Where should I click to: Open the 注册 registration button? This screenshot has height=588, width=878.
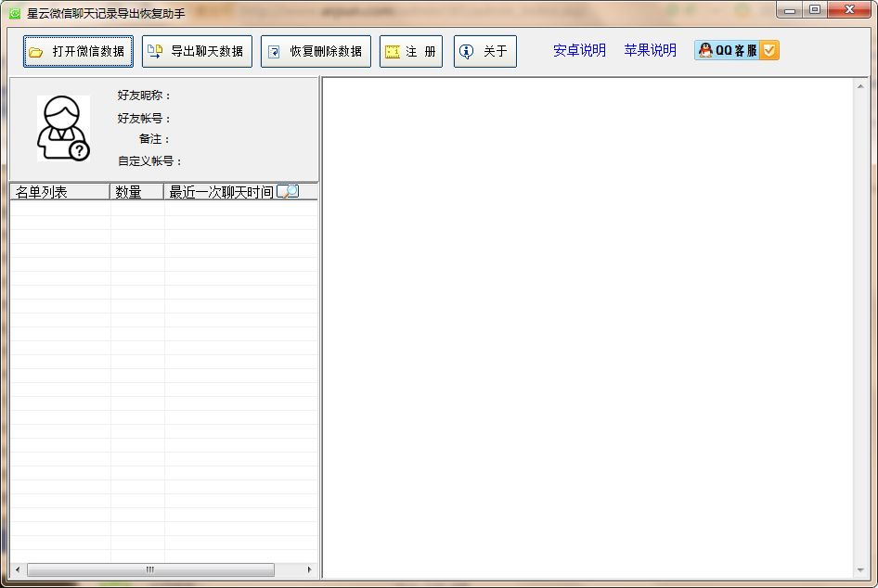[411, 51]
